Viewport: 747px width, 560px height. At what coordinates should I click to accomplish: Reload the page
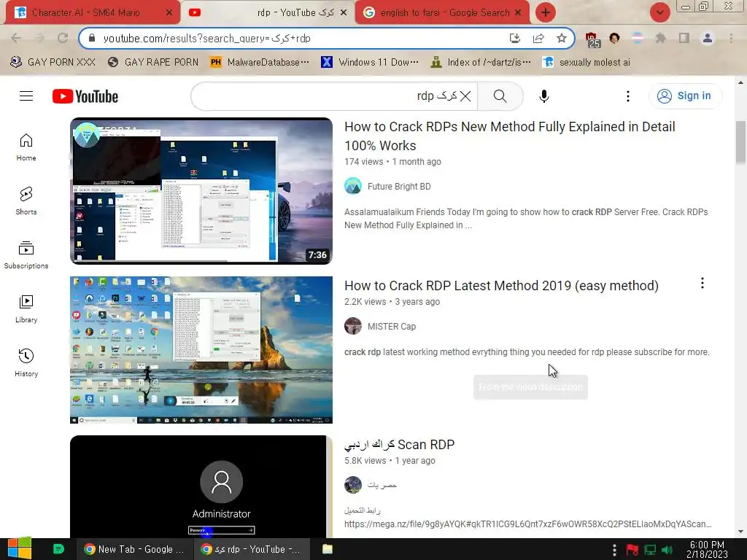63,38
